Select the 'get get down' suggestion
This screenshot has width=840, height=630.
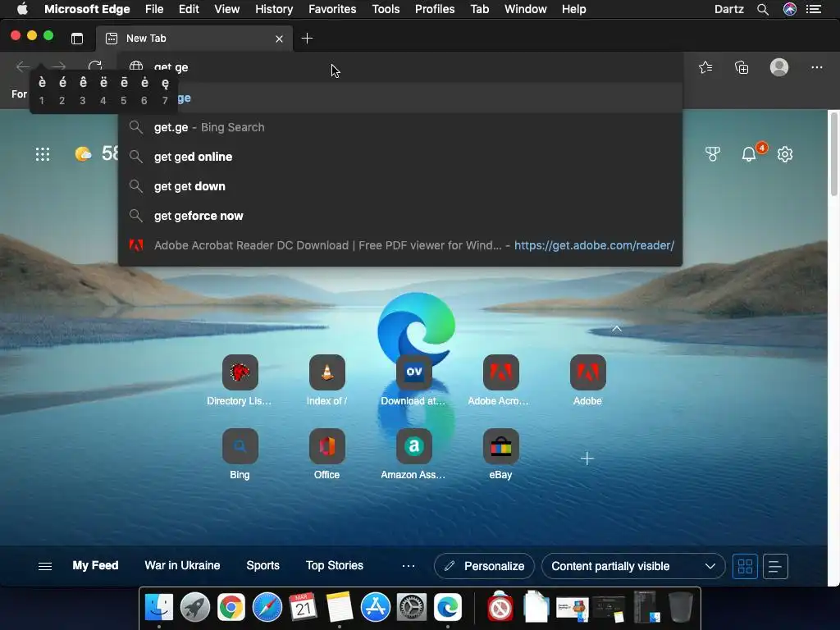pyautogui.click(x=400, y=186)
